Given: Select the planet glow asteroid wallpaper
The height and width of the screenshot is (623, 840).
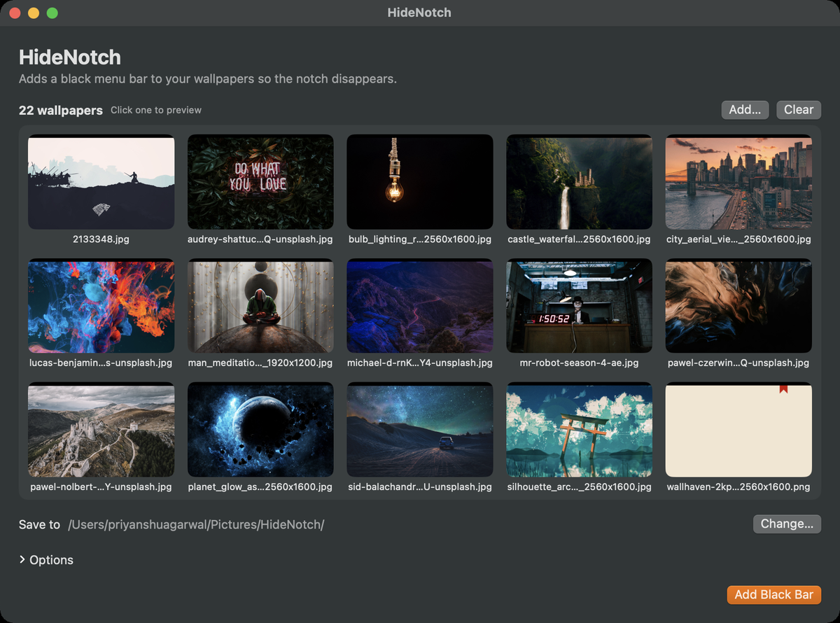Looking at the screenshot, I should tap(260, 430).
